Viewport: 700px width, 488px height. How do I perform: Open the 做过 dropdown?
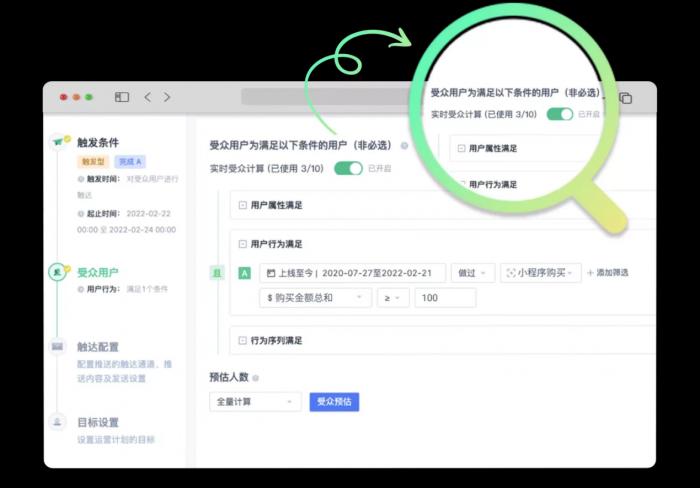473,273
